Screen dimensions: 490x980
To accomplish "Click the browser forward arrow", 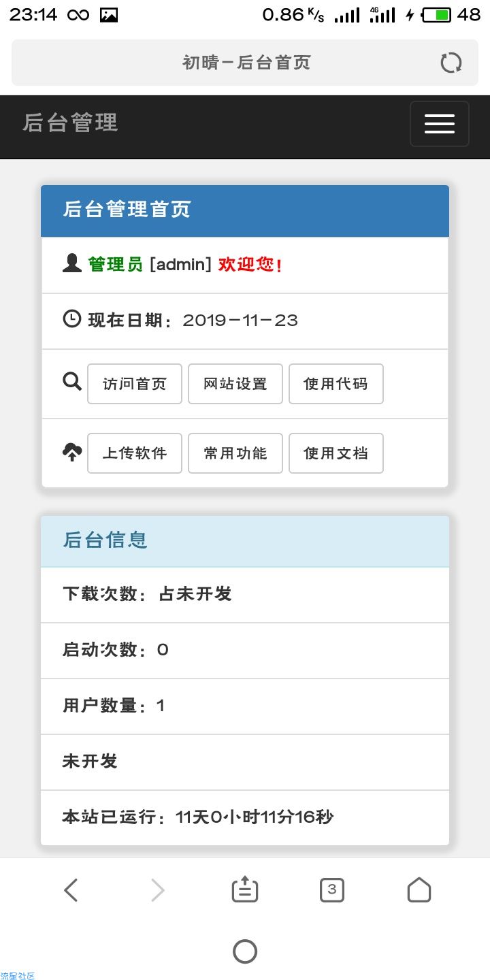I will coord(157,890).
